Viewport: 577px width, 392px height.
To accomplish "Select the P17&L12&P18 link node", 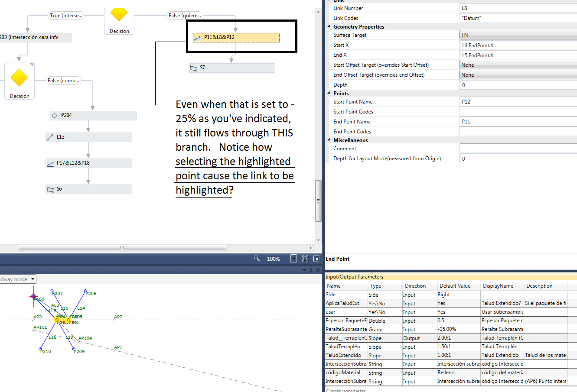I will coord(88,163).
